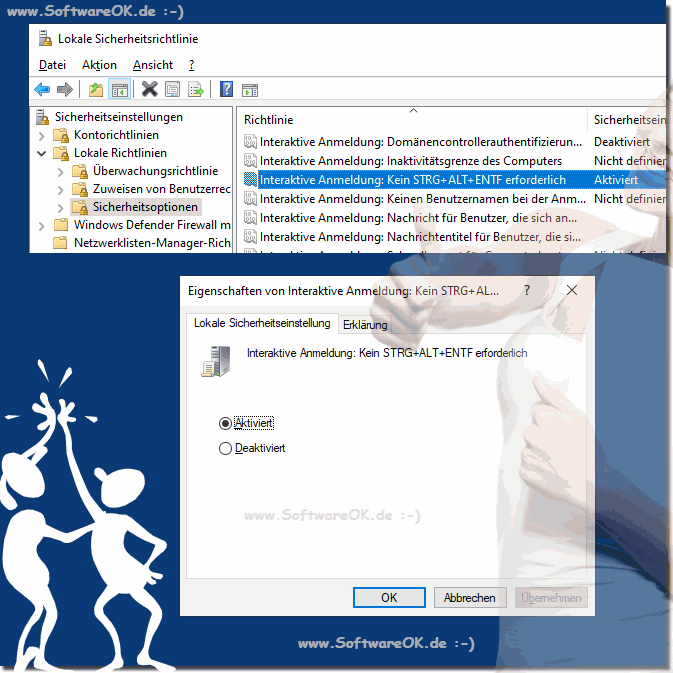Select the Aktiviert radio button

[x=225, y=424]
